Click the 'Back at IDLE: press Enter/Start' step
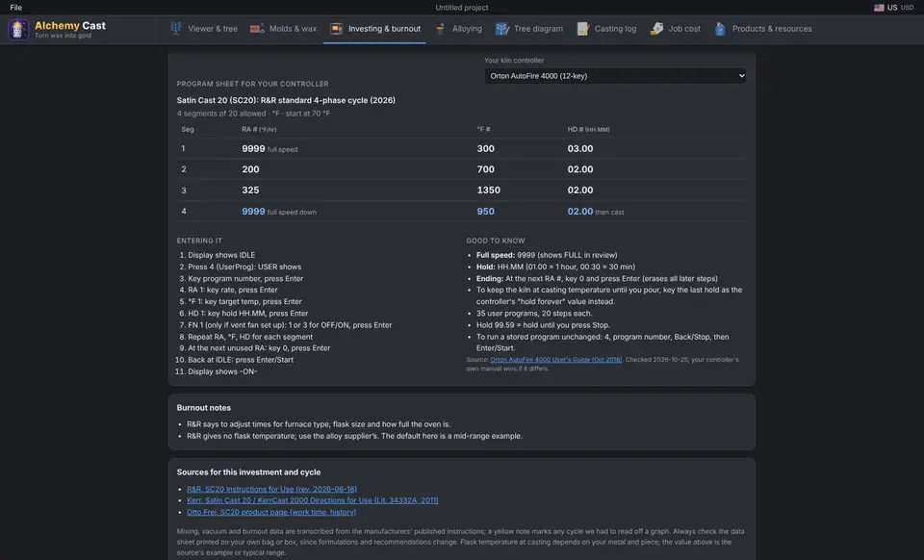This screenshot has width=924, height=560. coord(241,360)
